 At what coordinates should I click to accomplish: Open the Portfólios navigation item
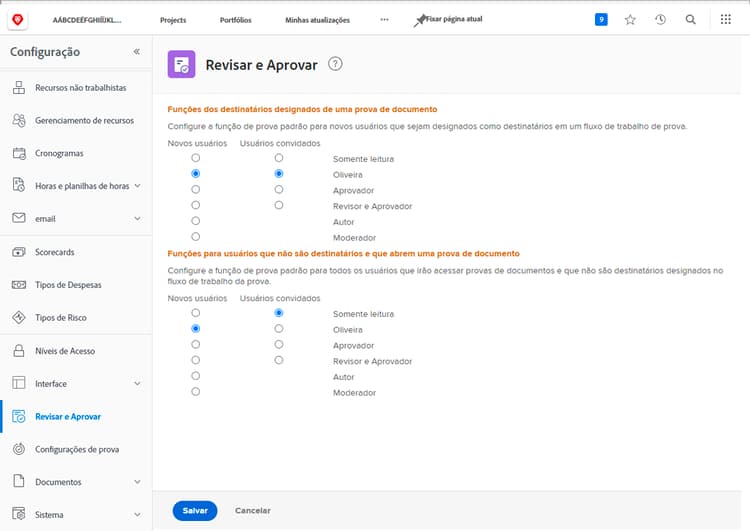point(235,20)
